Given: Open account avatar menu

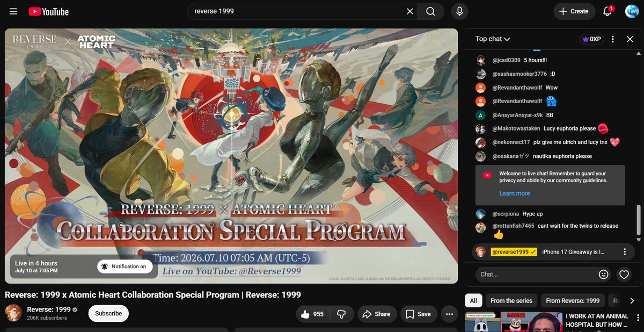Looking at the screenshot, I should tap(632, 11).
